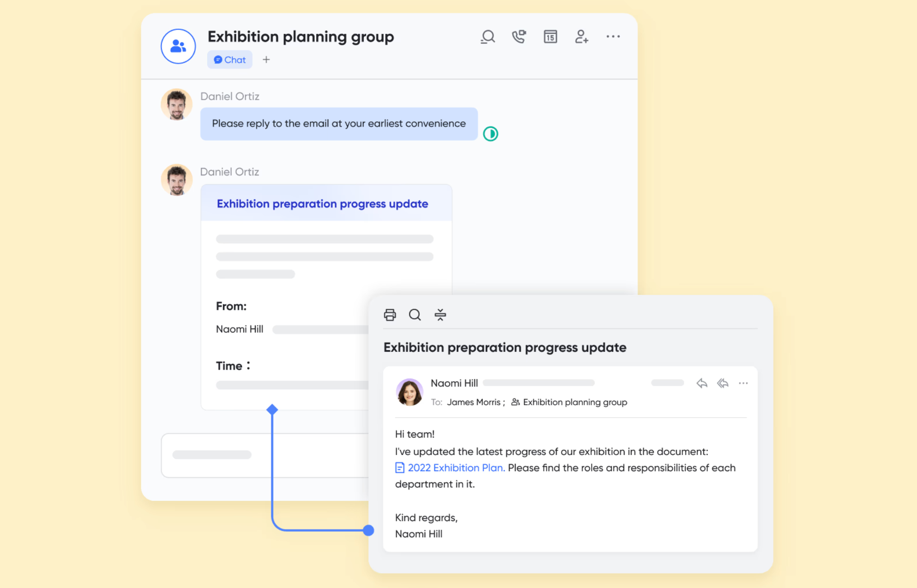
Task: Reply all with the double-arrow icon
Action: 723,383
